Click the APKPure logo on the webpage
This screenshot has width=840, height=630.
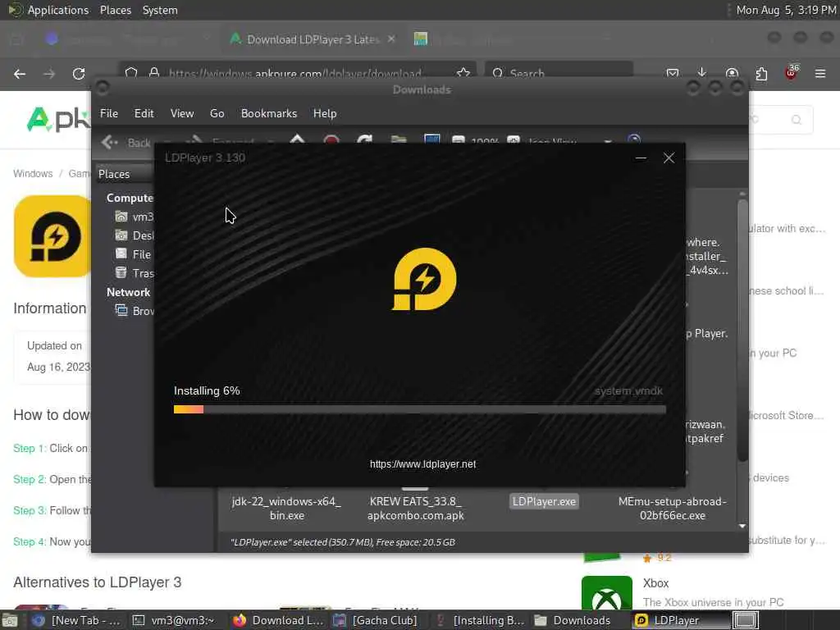[58, 120]
